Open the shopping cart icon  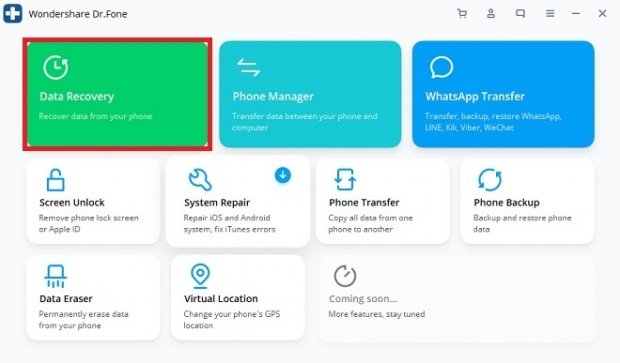[x=461, y=13]
